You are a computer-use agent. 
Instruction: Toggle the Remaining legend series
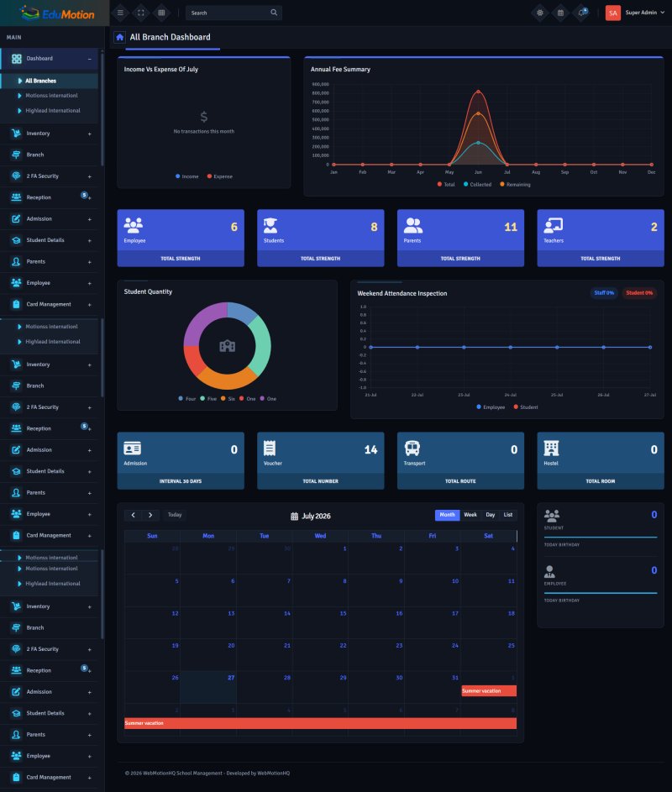click(x=516, y=185)
